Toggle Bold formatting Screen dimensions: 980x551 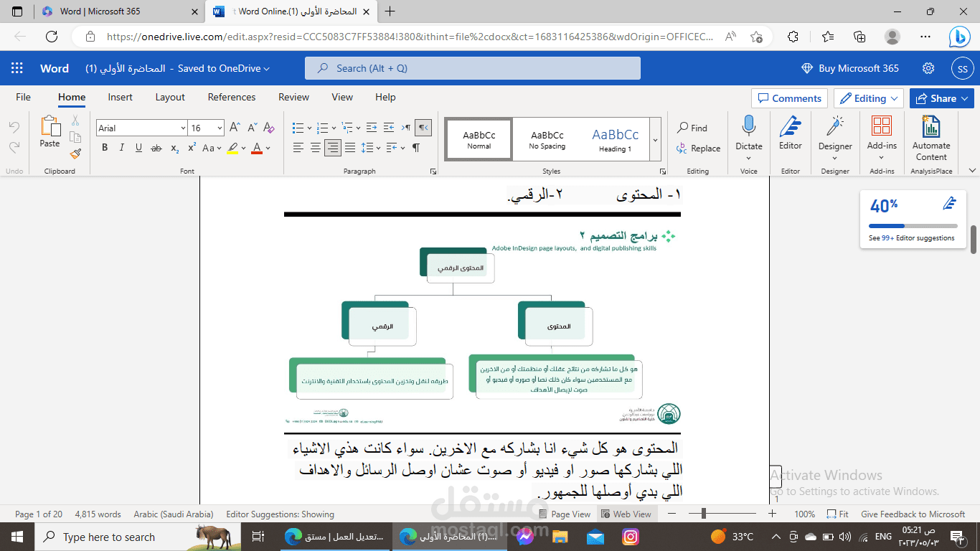(x=105, y=148)
